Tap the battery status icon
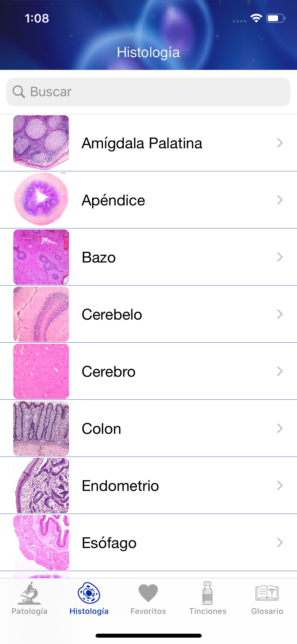This screenshot has height=644, width=297. coord(276,18)
